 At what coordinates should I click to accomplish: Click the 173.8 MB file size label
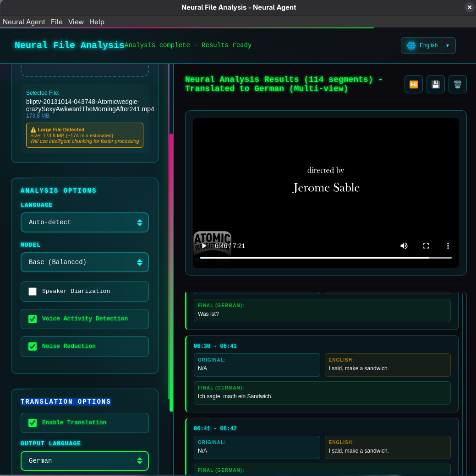tap(38, 116)
